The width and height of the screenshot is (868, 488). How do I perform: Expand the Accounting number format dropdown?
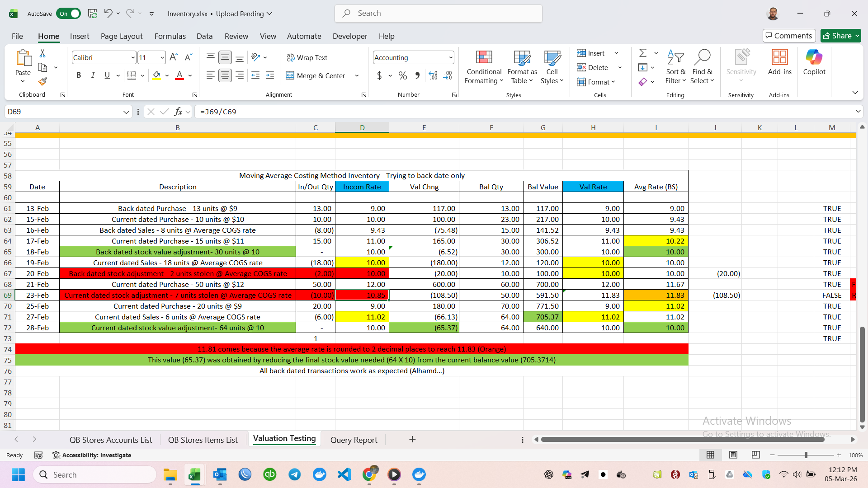pyautogui.click(x=450, y=57)
